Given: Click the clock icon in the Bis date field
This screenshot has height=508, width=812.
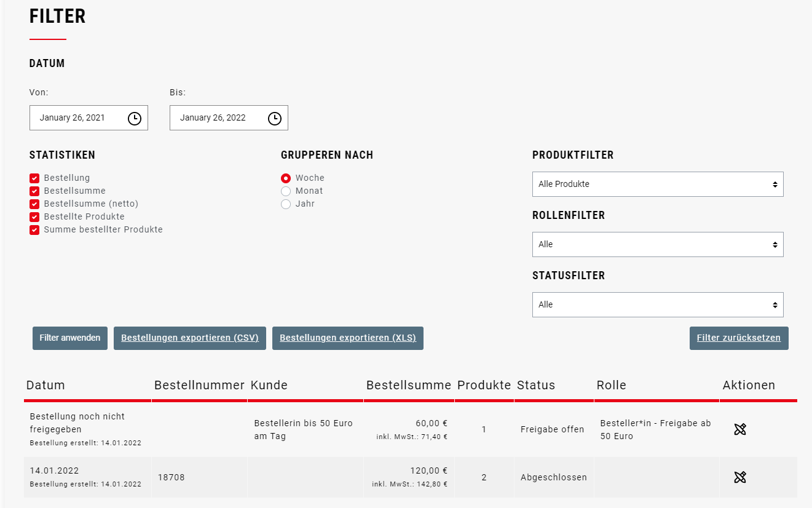Looking at the screenshot, I should 275,118.
